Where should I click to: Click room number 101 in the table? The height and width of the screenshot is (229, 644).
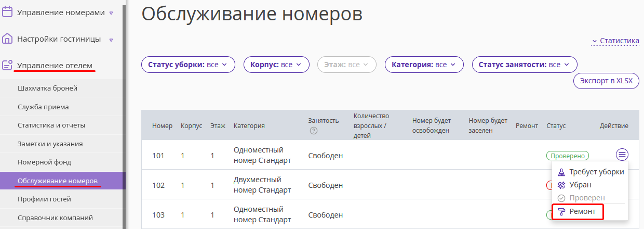coord(158,155)
